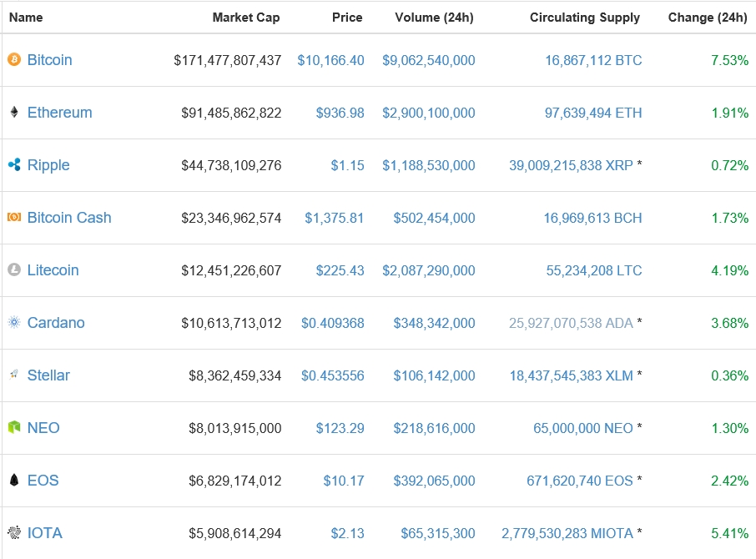Image resolution: width=756 pixels, height=559 pixels.
Task: Click the Cardano circulating supply ADA link
Action: 570,323
